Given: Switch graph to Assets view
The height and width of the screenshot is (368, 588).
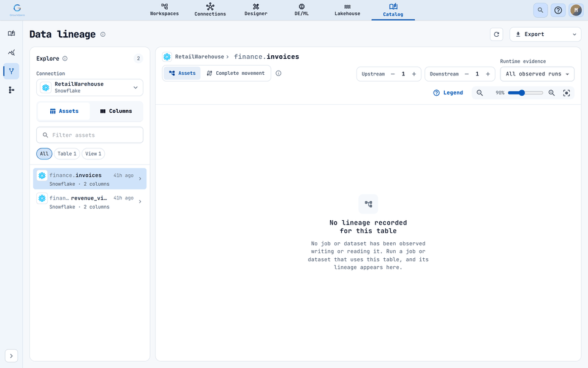Looking at the screenshot, I should coord(183,73).
